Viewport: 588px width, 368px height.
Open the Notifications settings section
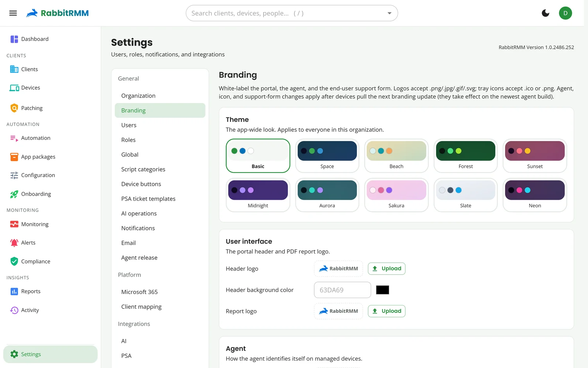click(160, 228)
